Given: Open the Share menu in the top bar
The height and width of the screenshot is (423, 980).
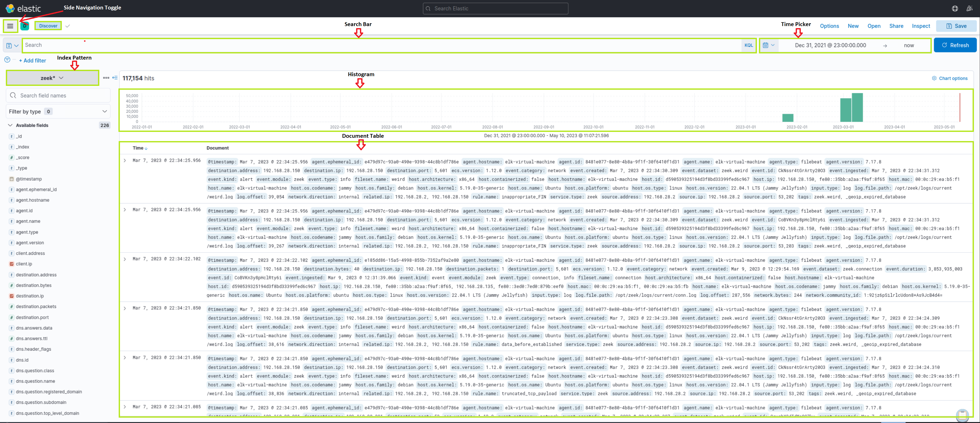Looking at the screenshot, I should pyautogui.click(x=896, y=26).
